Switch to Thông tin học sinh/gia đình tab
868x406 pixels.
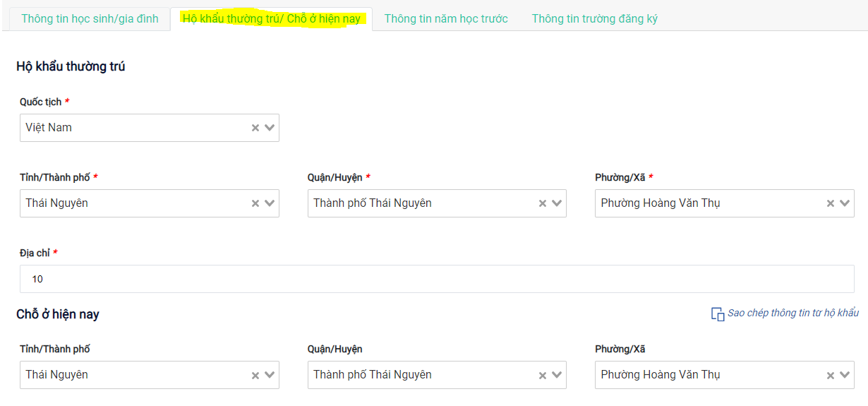[x=90, y=19]
